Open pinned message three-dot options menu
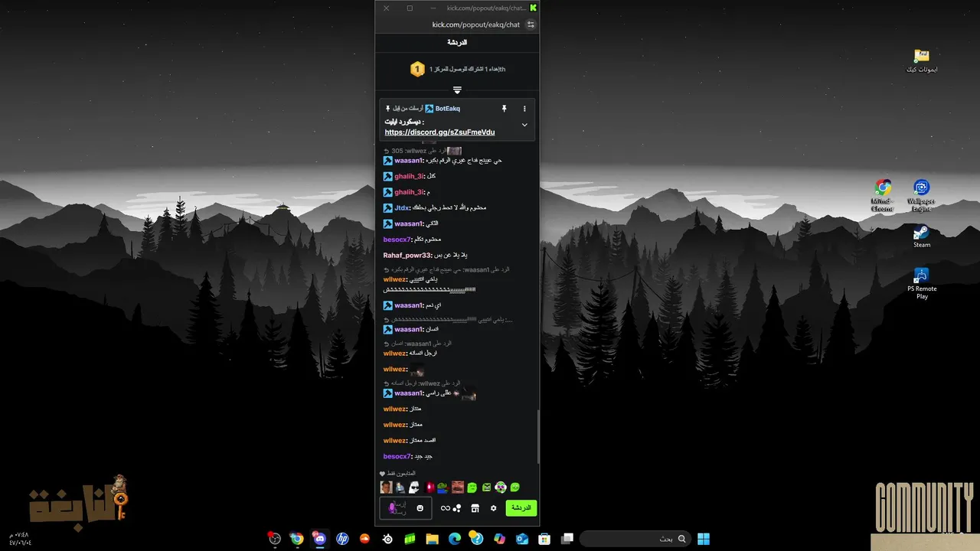 [524, 109]
